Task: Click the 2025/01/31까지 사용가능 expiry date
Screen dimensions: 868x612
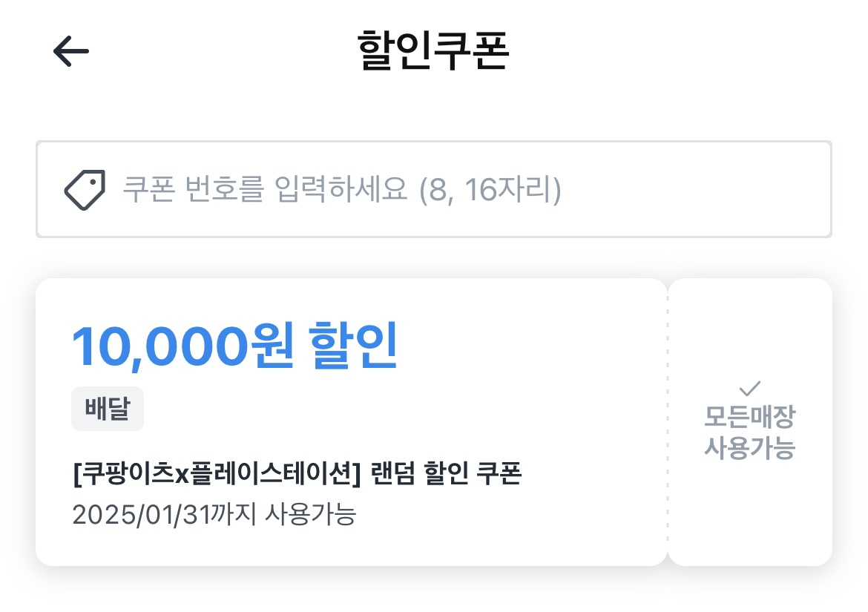Action: pos(214,514)
